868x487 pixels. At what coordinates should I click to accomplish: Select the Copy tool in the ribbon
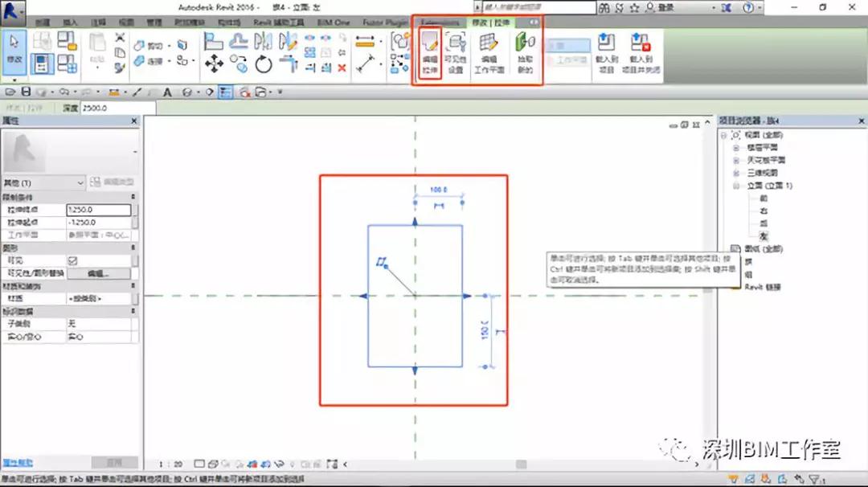239,63
